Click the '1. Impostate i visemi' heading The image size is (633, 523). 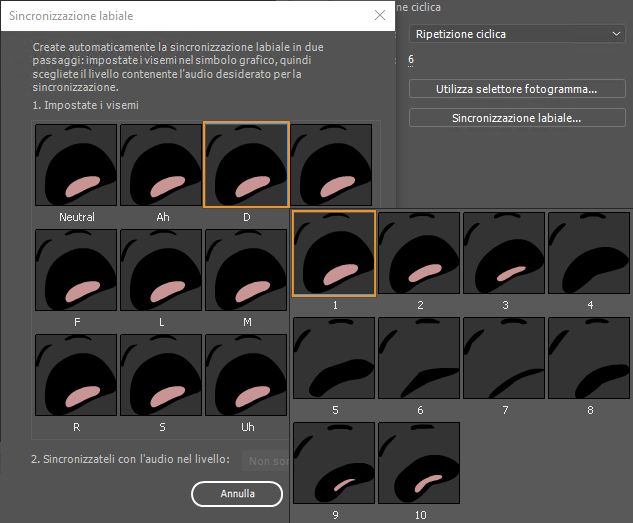[86, 105]
